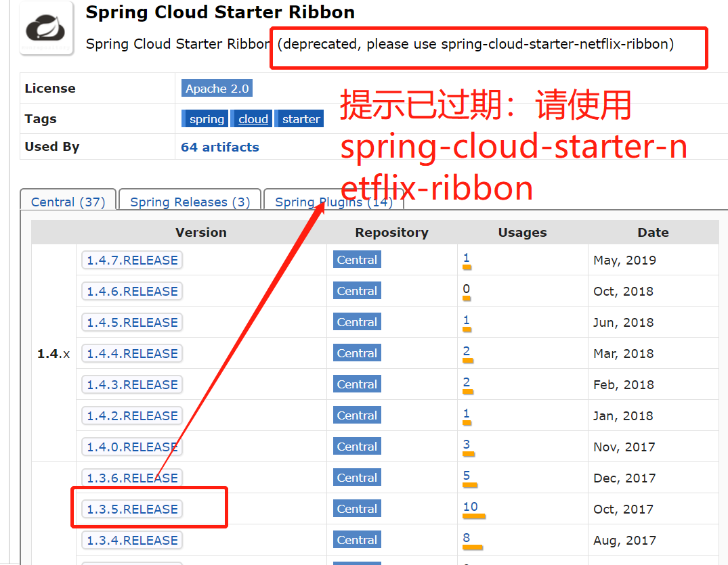Image resolution: width=728 pixels, height=565 pixels.
Task: Open version 1.3.5.RELEASE
Action: pos(132,508)
